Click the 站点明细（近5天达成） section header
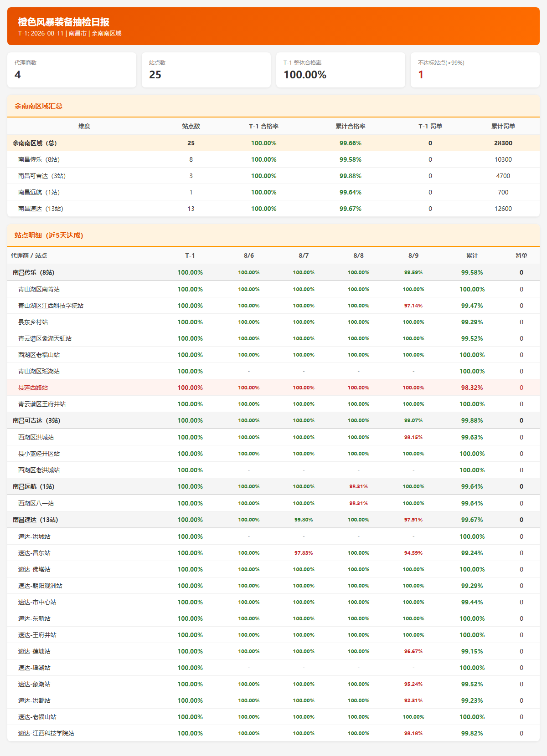Screen dimensions: 547x756 273,235
